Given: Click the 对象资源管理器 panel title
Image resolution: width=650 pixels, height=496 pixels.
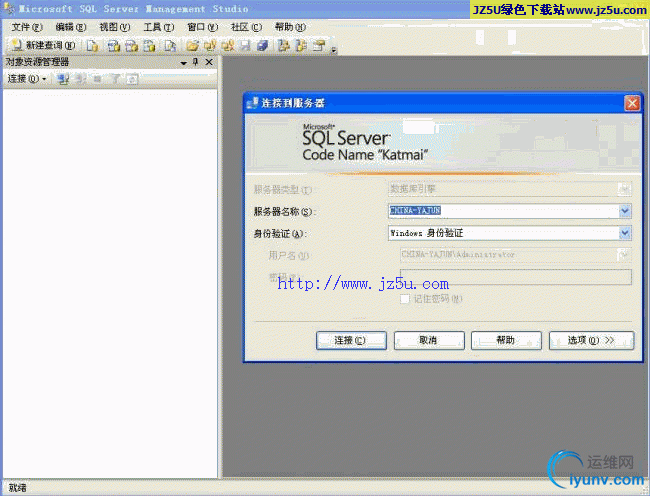Looking at the screenshot, I should click(x=37, y=62).
